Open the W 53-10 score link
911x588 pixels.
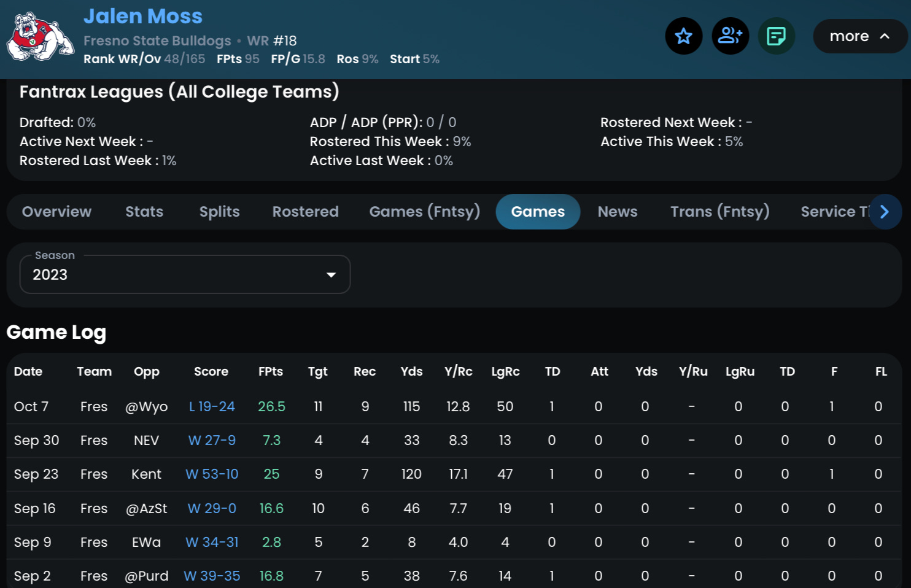pos(212,474)
